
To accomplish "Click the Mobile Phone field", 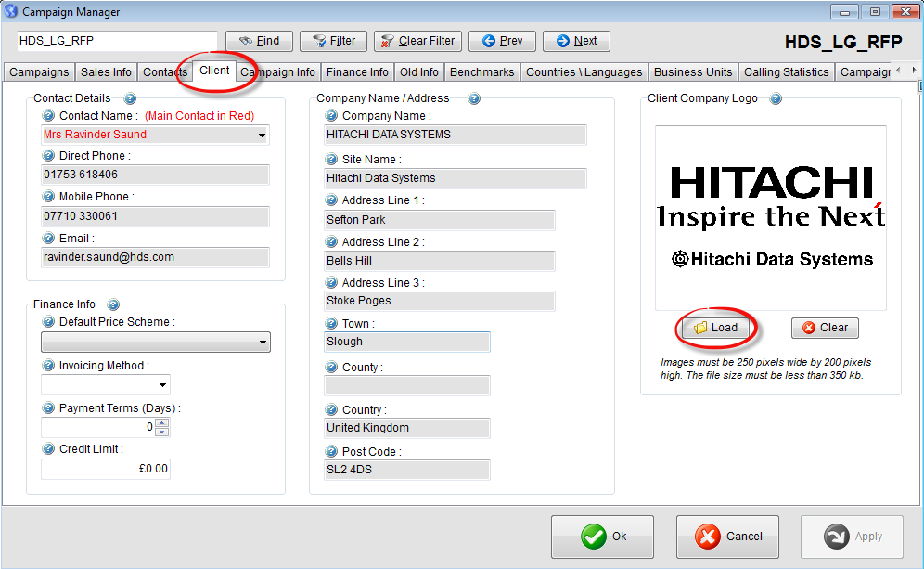I will [155, 216].
